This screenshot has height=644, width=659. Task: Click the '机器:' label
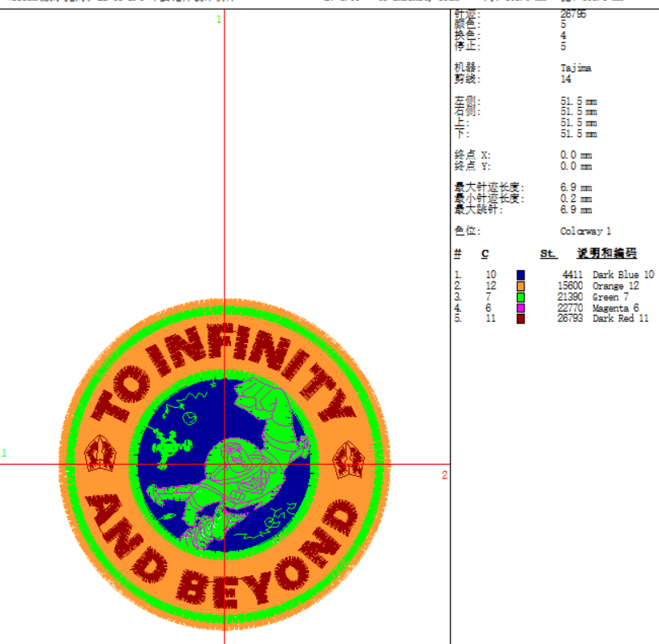(467, 67)
